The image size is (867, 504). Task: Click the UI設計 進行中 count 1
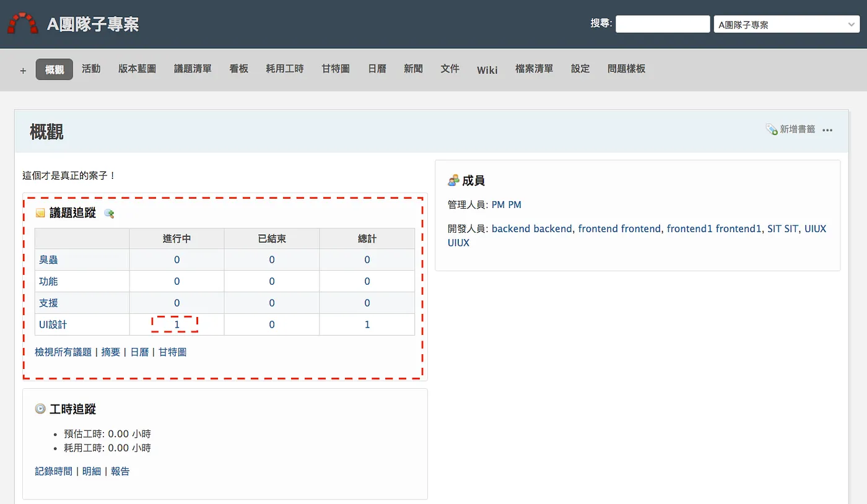[x=176, y=324]
